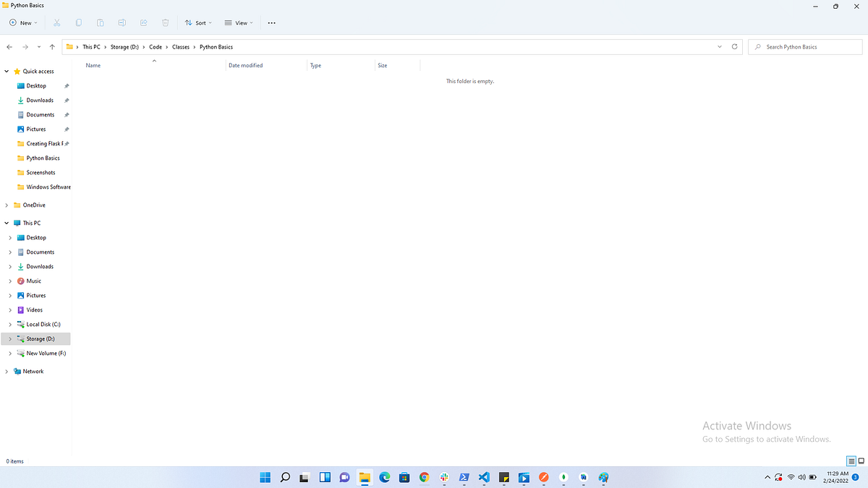Open Search in the Python Basics folder

[x=804, y=46]
